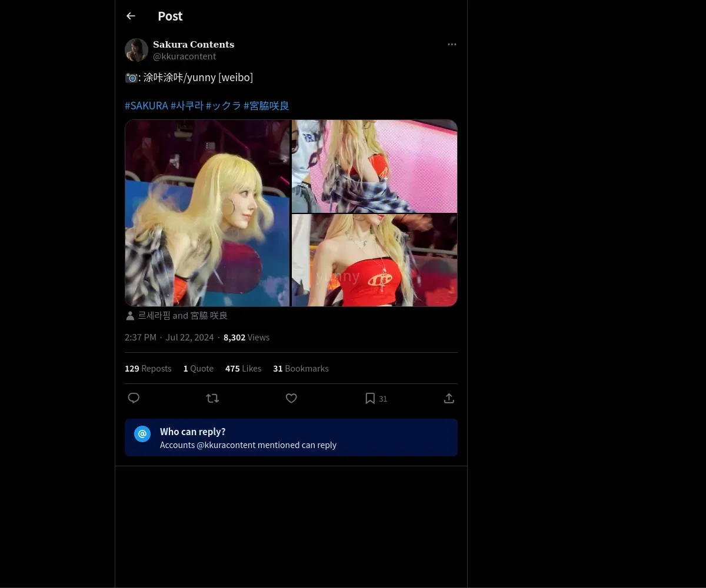Click 'Accounts @kkuracontent mentioned can reply' text
This screenshot has width=706, height=588.
248,445
